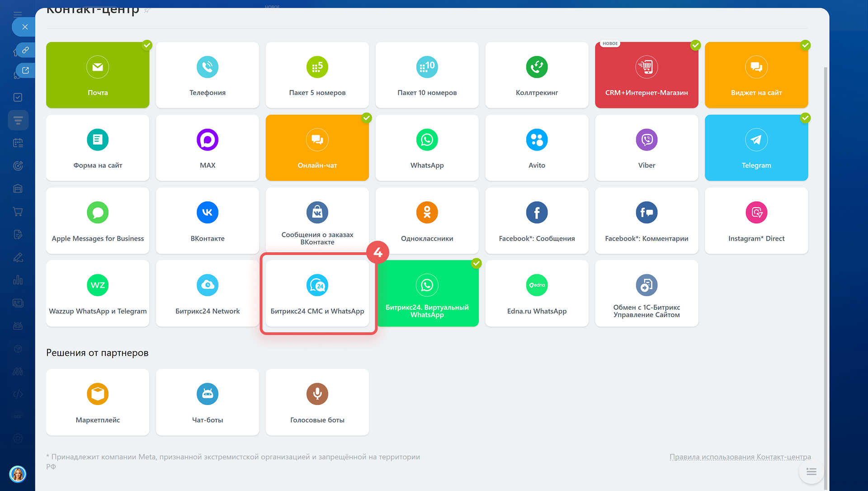Select the Viber connector icon
Image resolution: width=868 pixels, height=491 pixels.
point(646,140)
